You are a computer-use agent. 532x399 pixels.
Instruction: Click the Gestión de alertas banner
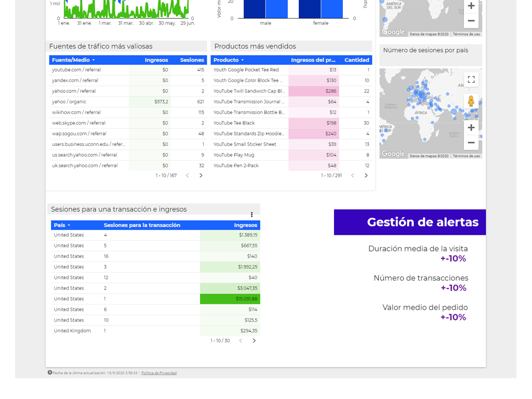(409, 222)
